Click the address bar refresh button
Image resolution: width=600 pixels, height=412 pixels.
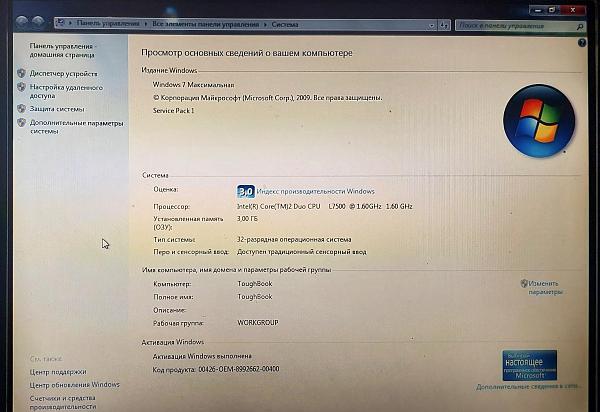(x=444, y=25)
